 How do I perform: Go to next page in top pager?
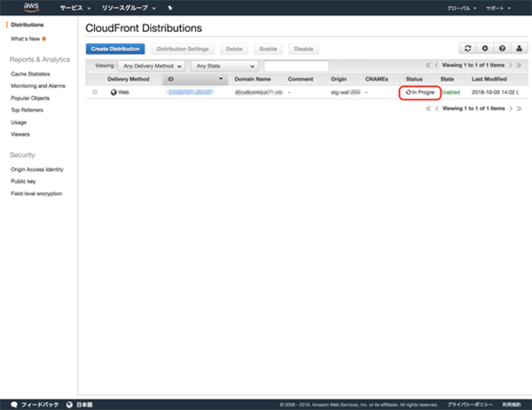pos(511,65)
